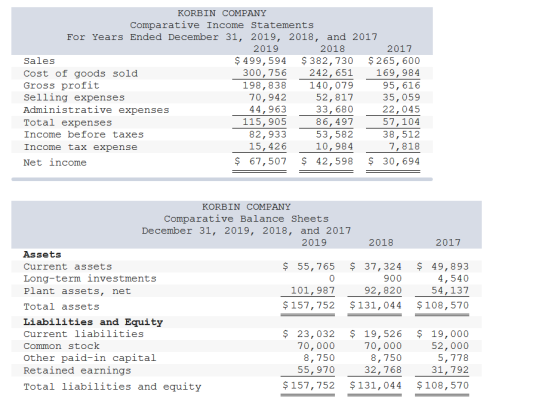Image resolution: width=560 pixels, height=401 pixels.
Task: Click 2018 net income $42,598
Action: (327, 161)
